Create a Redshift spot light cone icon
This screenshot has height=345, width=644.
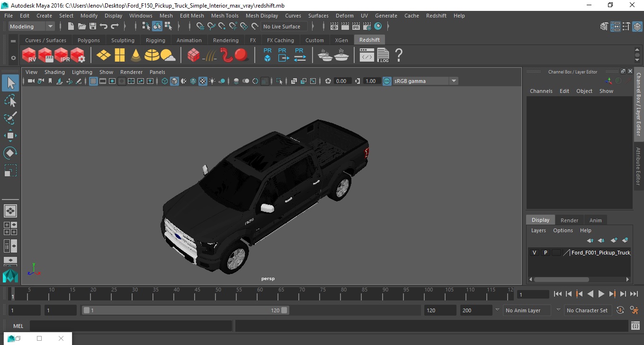(136, 55)
